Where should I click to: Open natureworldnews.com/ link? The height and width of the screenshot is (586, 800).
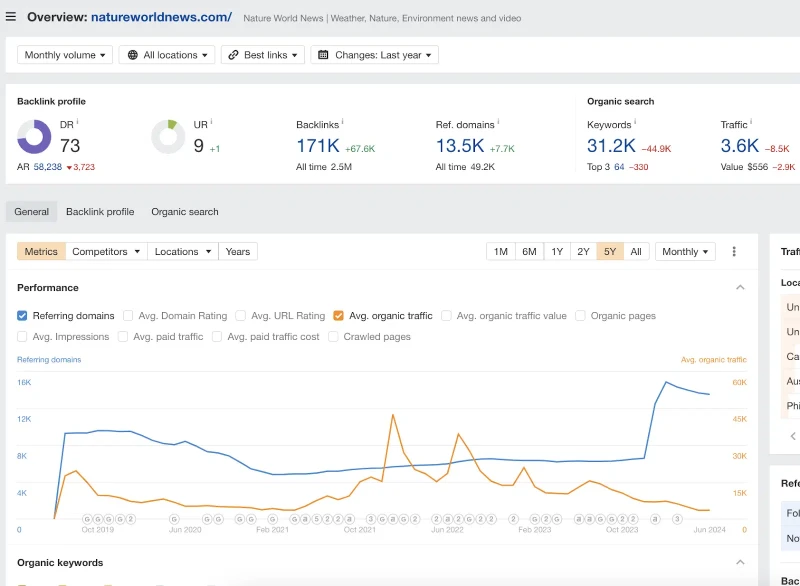[x=161, y=17]
